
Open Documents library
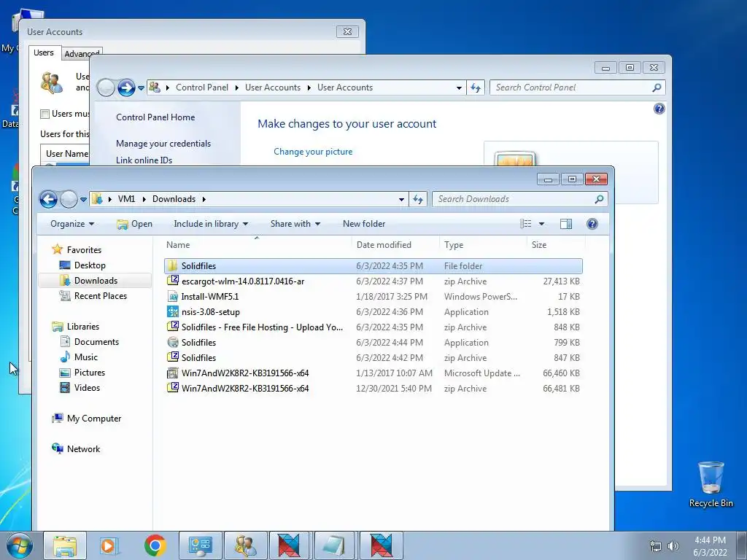point(90,341)
